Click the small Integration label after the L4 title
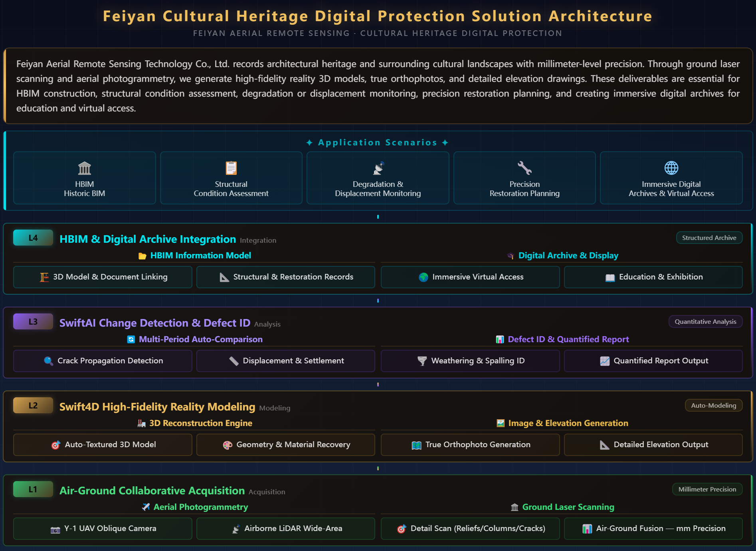 tap(258, 240)
